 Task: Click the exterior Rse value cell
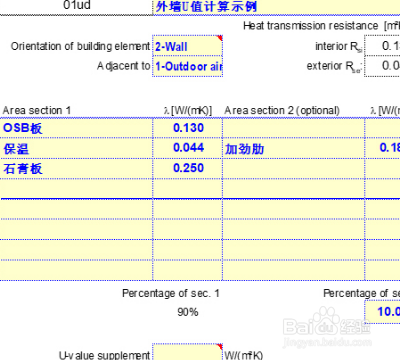382,66
